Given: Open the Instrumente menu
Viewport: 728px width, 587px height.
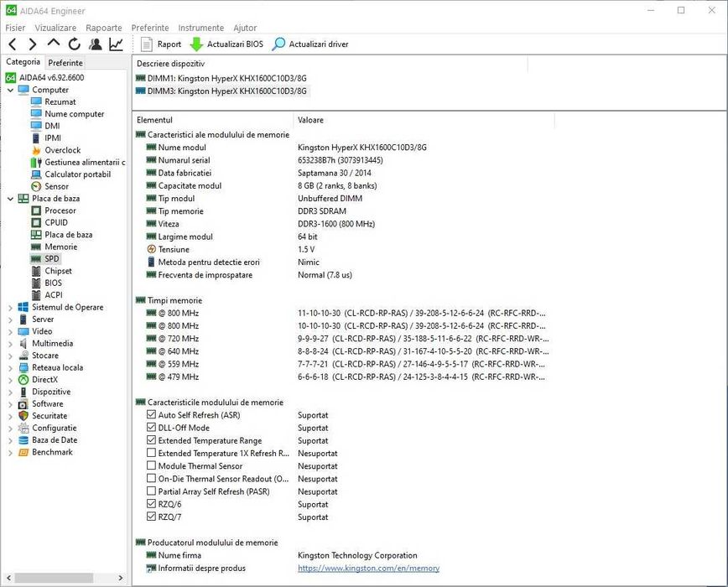Looking at the screenshot, I should point(200,28).
